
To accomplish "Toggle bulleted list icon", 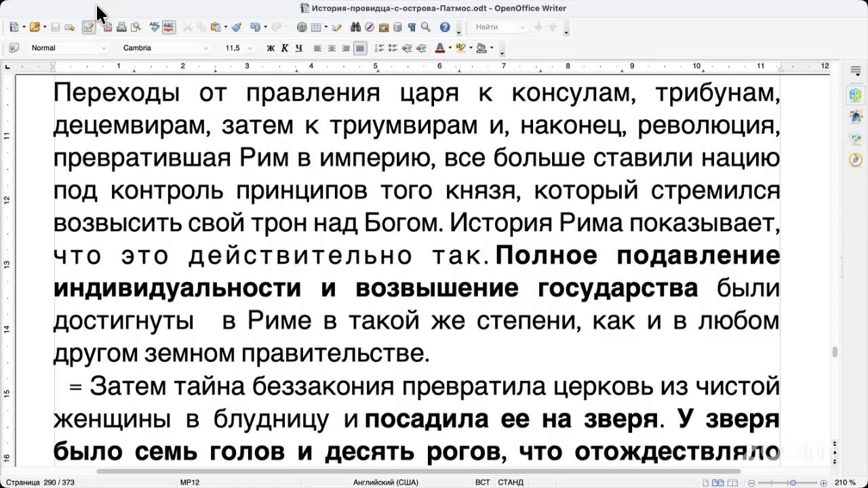I will [393, 48].
